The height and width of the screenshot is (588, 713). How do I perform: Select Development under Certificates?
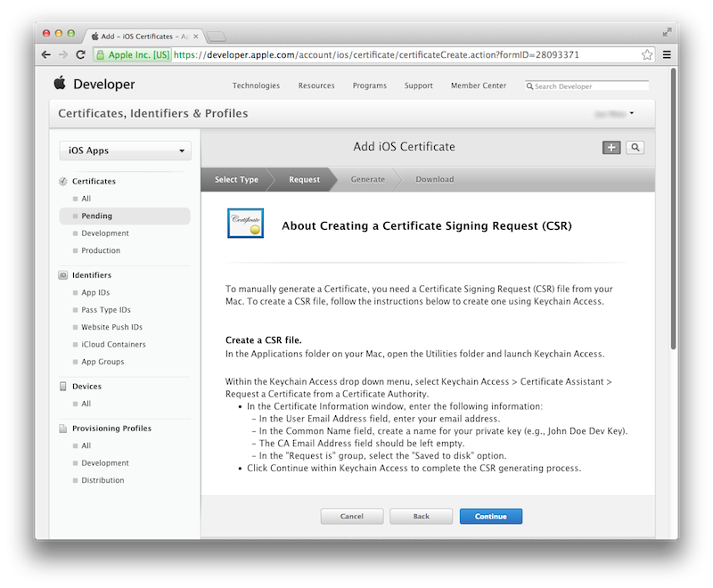pyautogui.click(x=105, y=233)
